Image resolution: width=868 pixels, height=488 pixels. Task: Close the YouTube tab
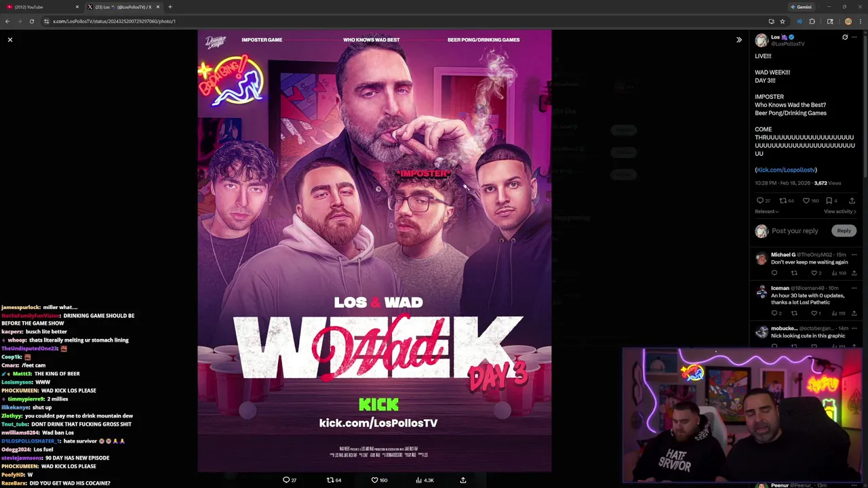[x=77, y=7]
